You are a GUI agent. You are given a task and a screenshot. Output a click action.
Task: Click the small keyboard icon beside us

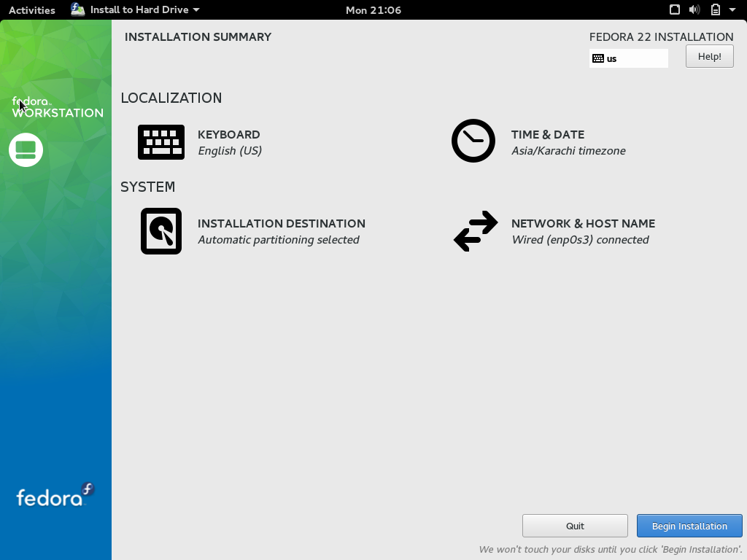(598, 58)
